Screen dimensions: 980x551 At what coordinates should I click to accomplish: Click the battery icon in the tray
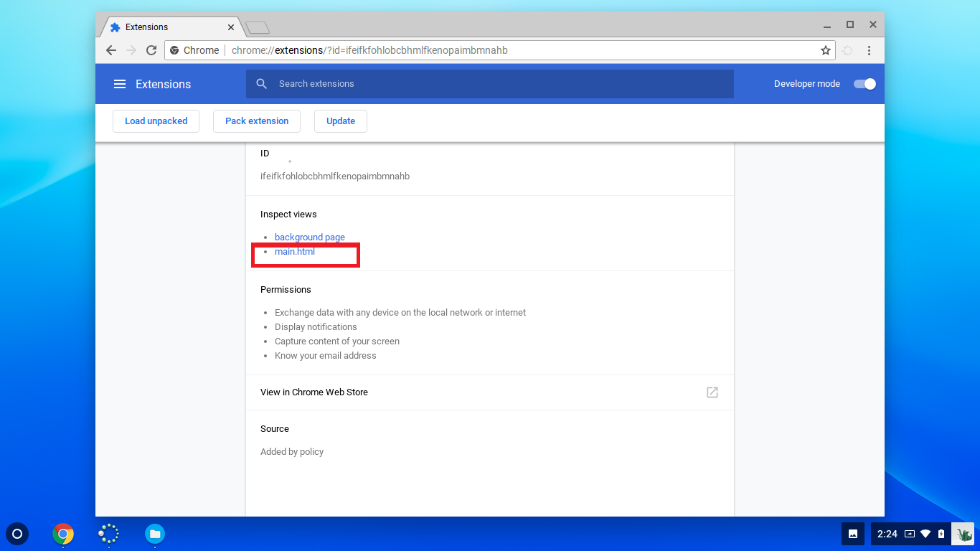[941, 534]
